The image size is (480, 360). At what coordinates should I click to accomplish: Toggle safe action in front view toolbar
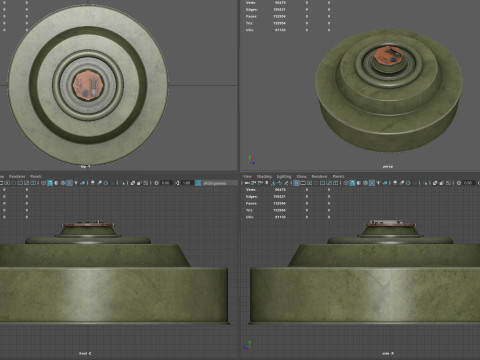(27, 183)
